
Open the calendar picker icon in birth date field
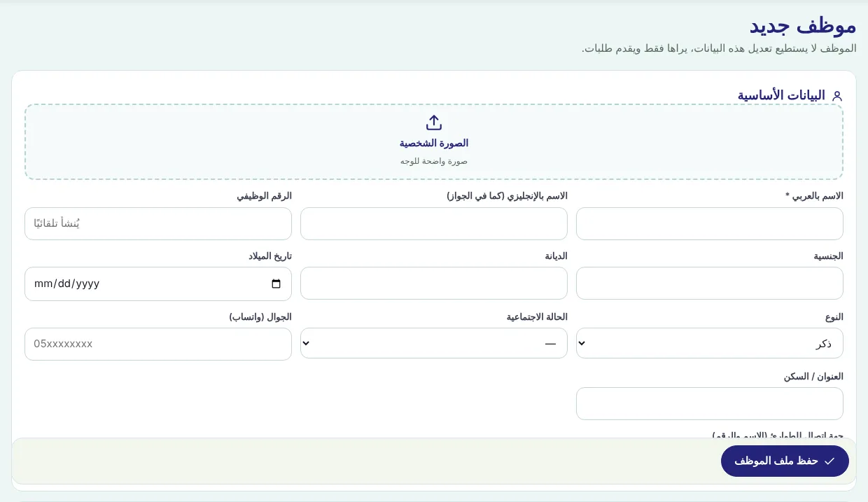276,284
